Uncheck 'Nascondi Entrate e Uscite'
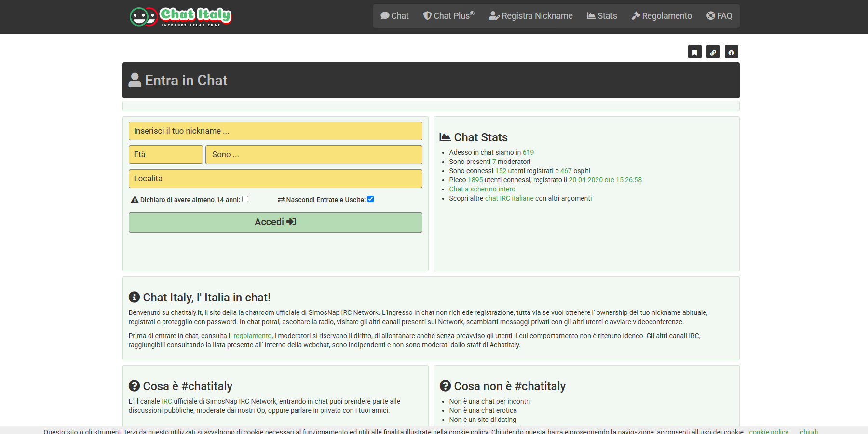Image resolution: width=868 pixels, height=434 pixels. click(x=370, y=199)
